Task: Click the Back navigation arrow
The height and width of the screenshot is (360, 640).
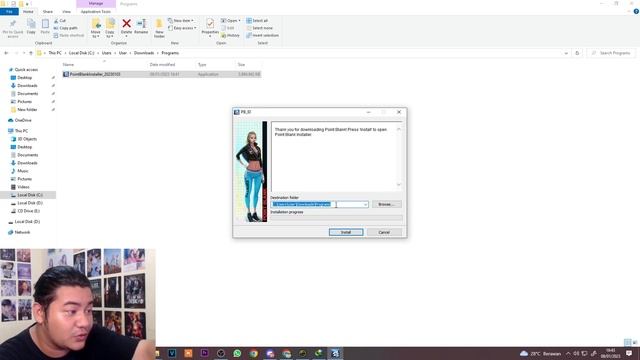Action: 6,53
